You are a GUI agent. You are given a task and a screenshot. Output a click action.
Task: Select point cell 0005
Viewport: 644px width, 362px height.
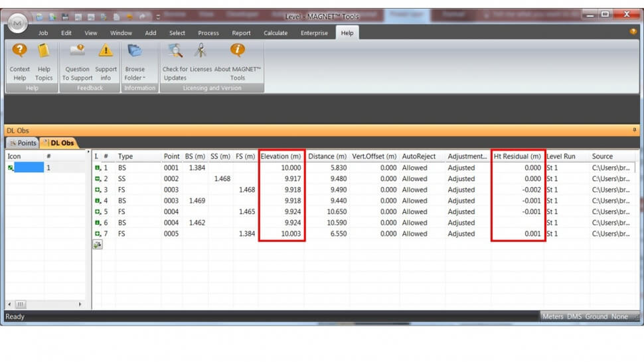171,233
